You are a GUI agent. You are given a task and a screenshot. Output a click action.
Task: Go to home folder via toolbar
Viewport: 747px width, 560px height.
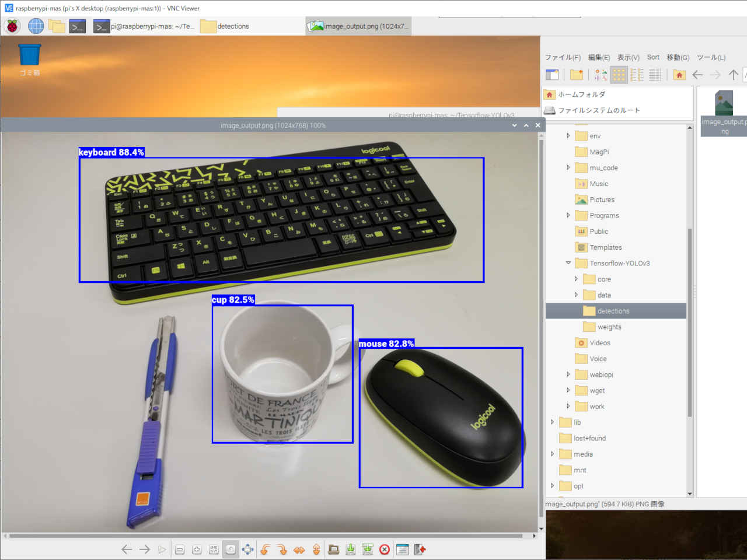[x=679, y=75]
